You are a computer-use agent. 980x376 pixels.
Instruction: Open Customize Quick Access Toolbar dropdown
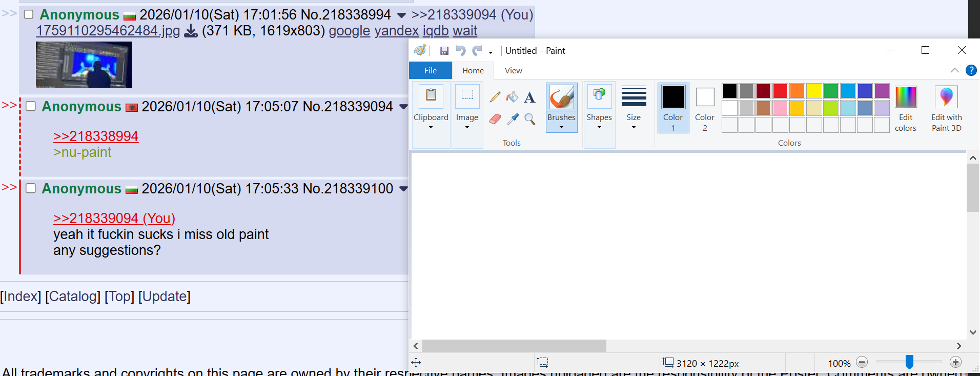[x=491, y=51]
